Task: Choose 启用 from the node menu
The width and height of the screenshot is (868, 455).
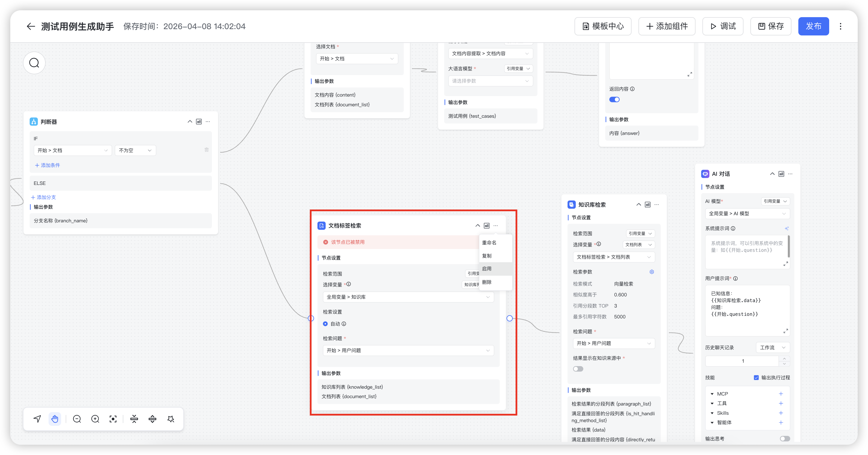Action: [495, 269]
